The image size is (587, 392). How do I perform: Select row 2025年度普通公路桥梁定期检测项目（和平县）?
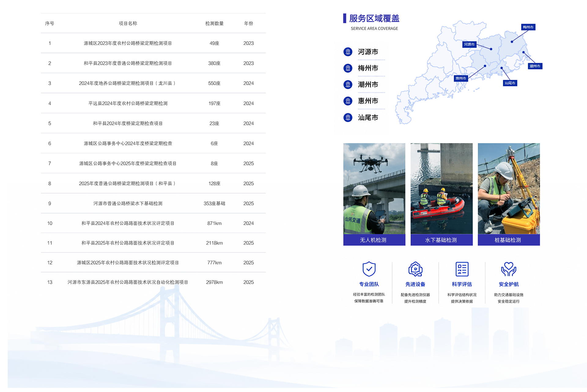pos(153,183)
